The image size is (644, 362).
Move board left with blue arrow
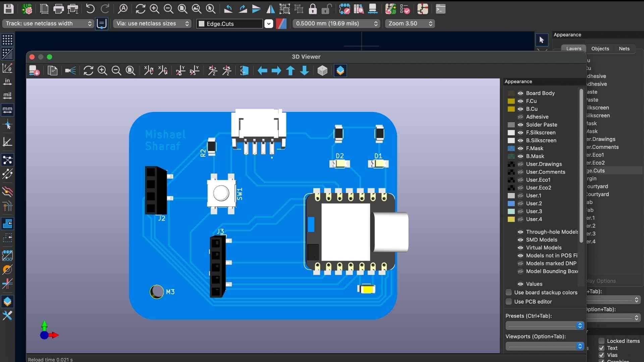[262, 70]
